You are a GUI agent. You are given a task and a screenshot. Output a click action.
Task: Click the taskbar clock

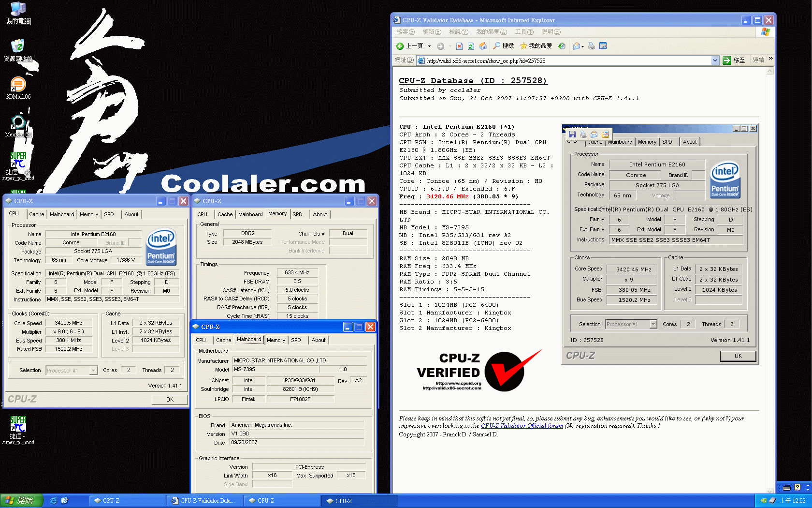pyautogui.click(x=792, y=501)
